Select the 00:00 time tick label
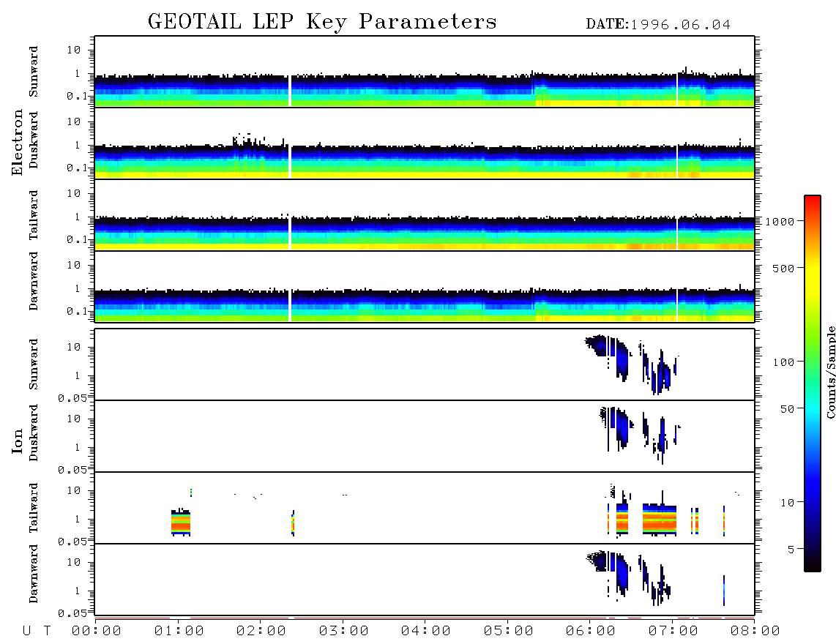This screenshot has height=644, width=836. tap(97, 632)
